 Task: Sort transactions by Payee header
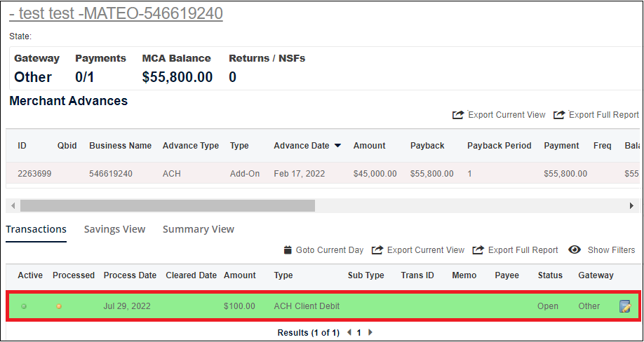tap(507, 275)
